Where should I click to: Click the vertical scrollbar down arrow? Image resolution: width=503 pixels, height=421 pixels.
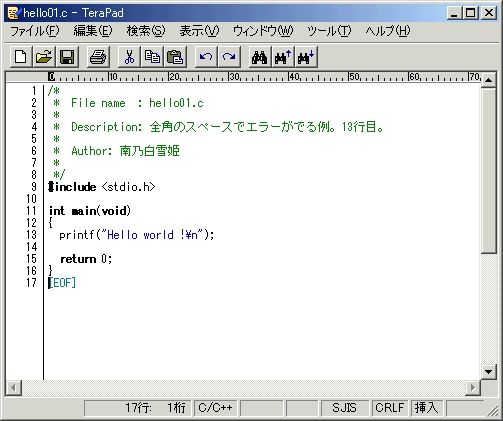[489, 372]
